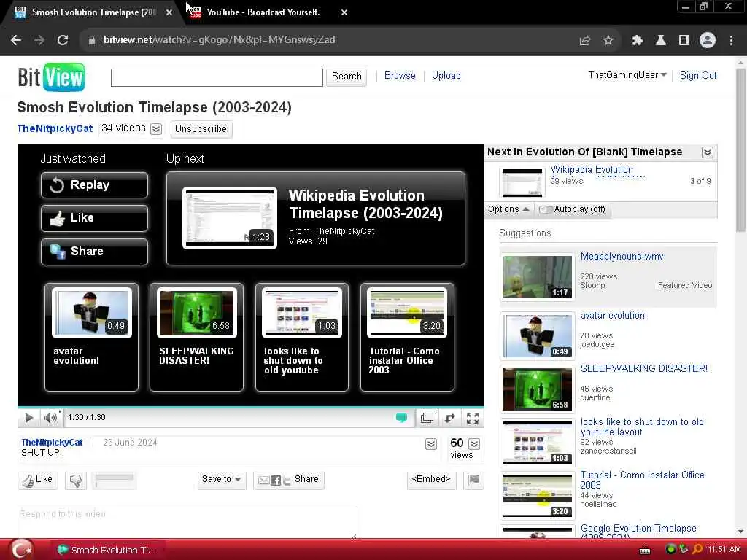Image resolution: width=747 pixels, height=560 pixels.
Task: Reload the page
Action: point(63,40)
